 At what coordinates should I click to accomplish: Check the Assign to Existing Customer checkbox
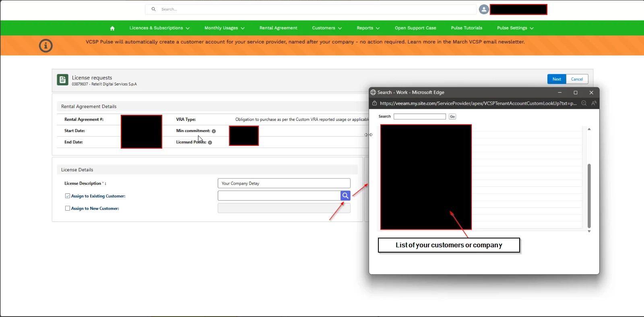point(68,196)
